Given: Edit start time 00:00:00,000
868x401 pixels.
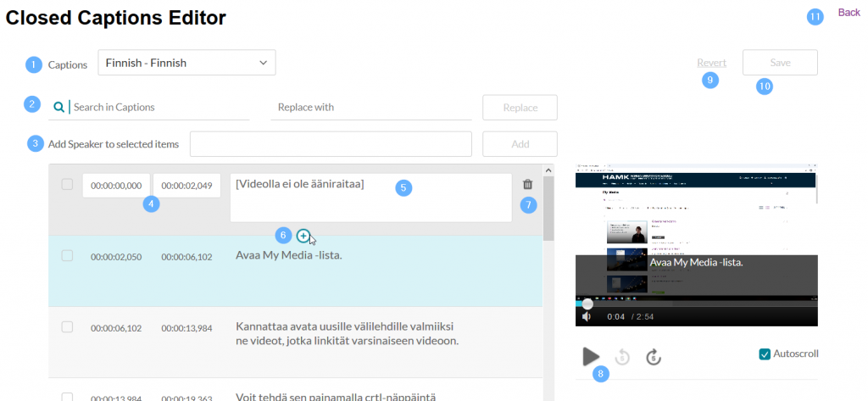Looking at the screenshot, I should (116, 186).
